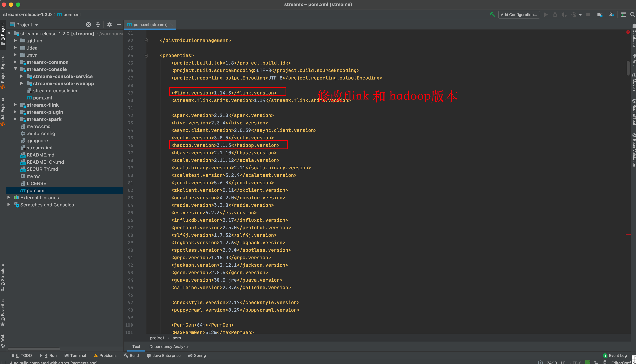Image resolution: width=636 pixels, height=364 pixels.
Task: Click the red error indicator in editor corner
Action: (628, 32)
